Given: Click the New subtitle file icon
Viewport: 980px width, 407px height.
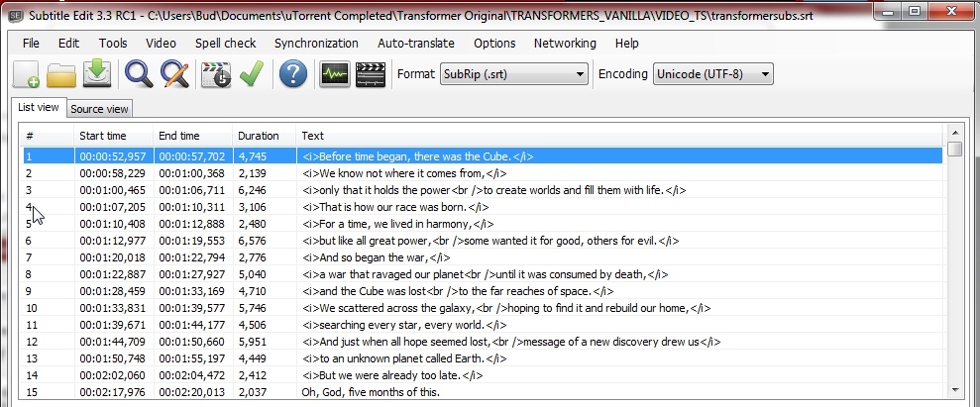Looking at the screenshot, I should (x=26, y=74).
